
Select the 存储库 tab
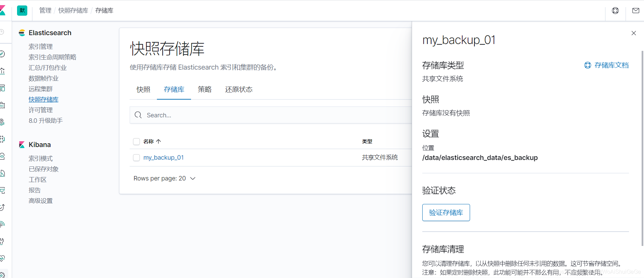coord(174,89)
